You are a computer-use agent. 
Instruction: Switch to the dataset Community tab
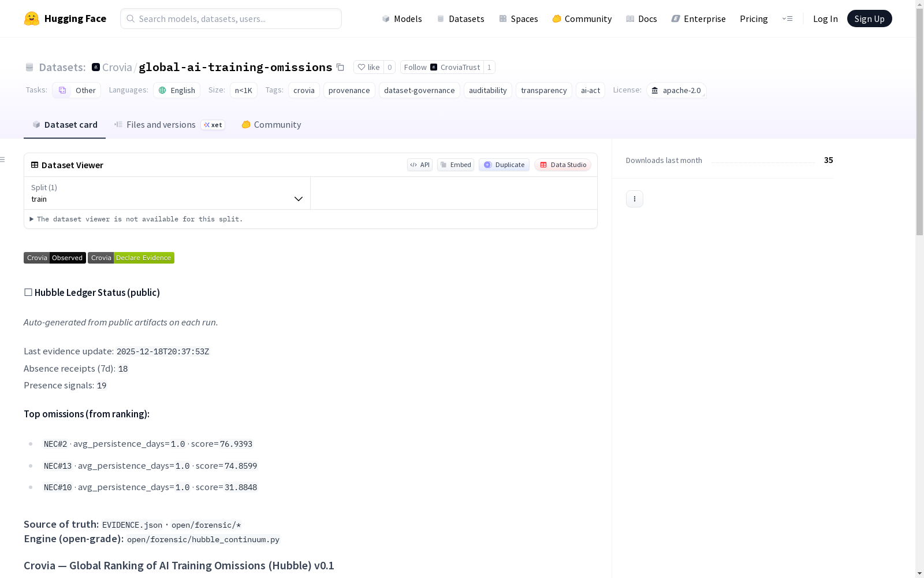(271, 125)
